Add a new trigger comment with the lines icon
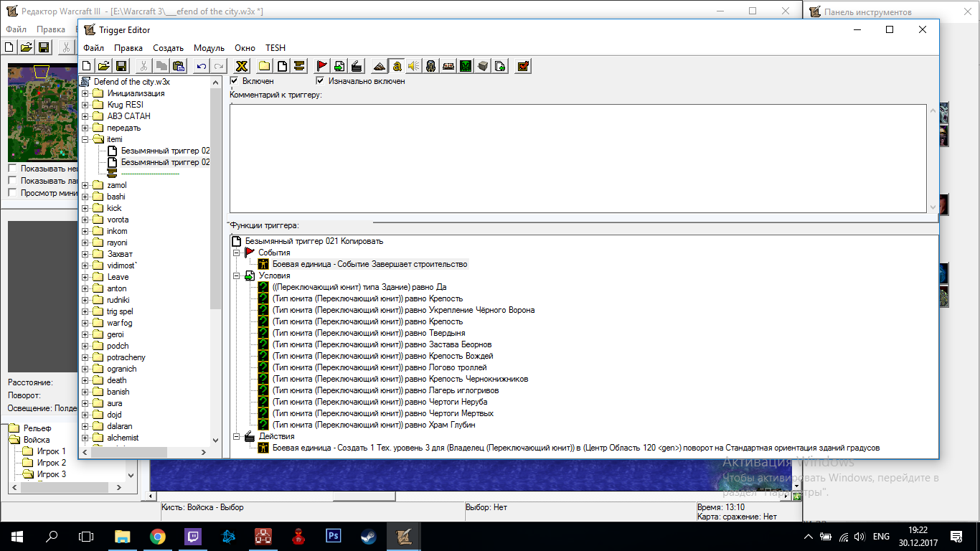980x551 pixels. (x=299, y=66)
